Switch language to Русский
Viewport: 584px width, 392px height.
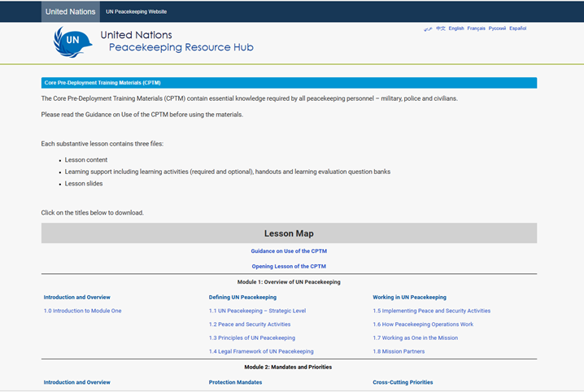point(497,28)
